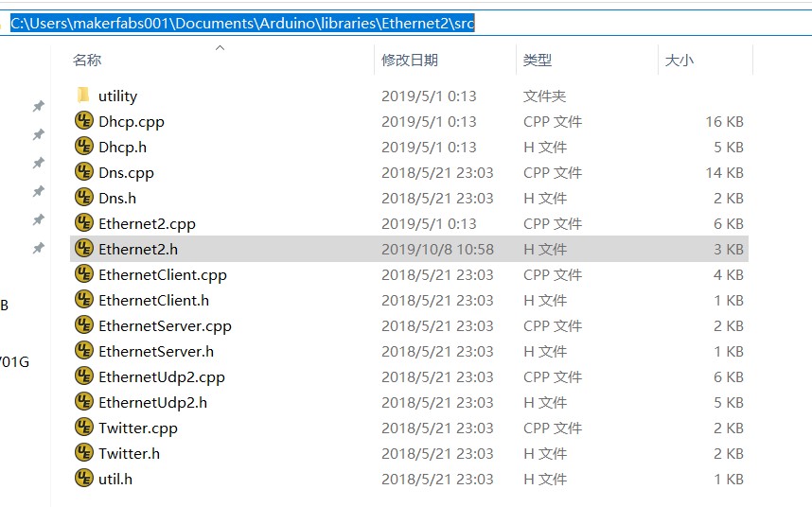Viewport: 812px width, 507px height.
Task: Select the EthernetServer.h file name
Action: click(156, 351)
